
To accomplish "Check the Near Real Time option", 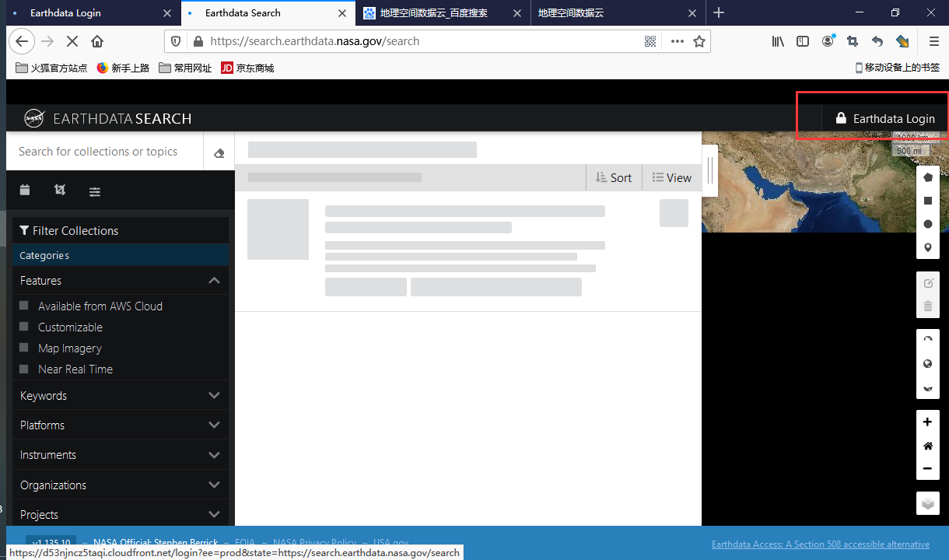I will pos(25,369).
